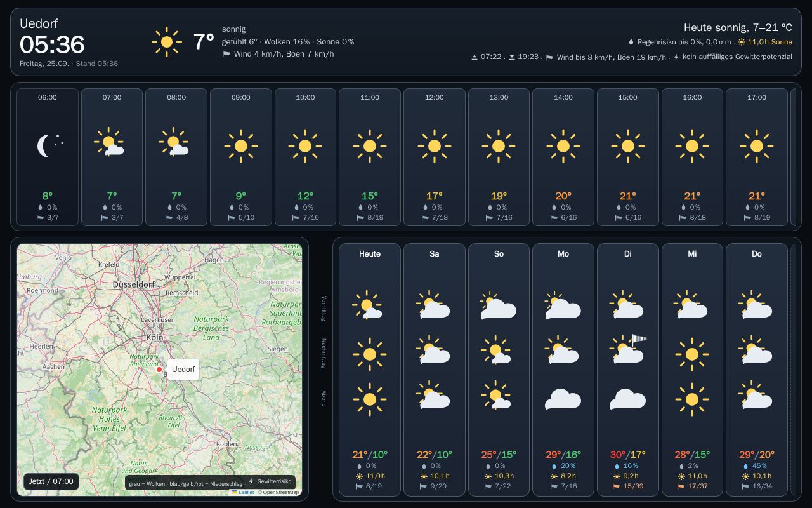
Task: Click the sunrise icon next to 07:22
Action: pos(474,57)
